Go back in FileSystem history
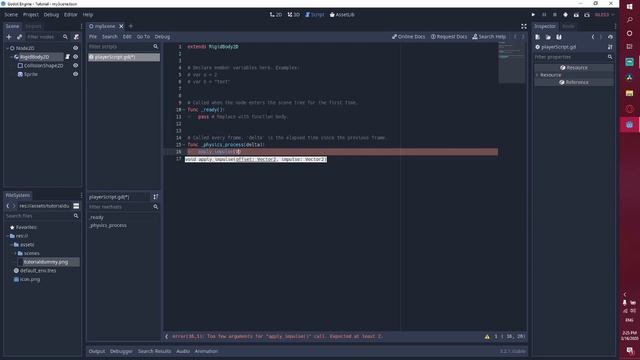640x360 pixels. (x=8, y=206)
